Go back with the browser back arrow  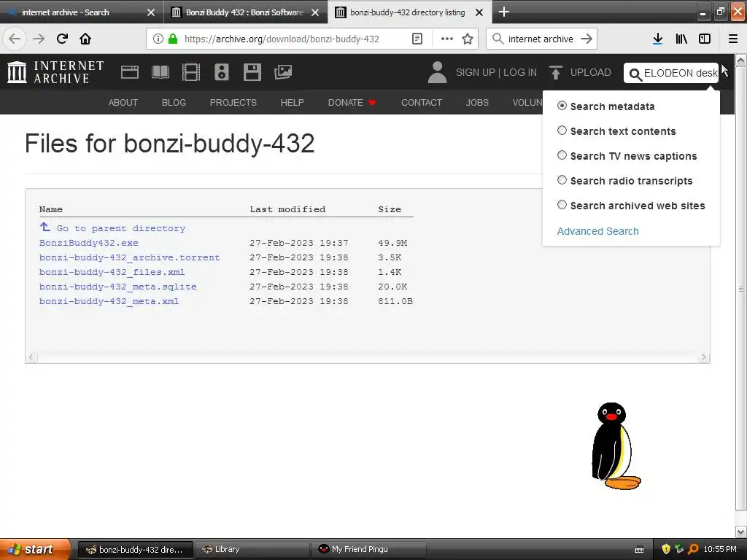15,39
